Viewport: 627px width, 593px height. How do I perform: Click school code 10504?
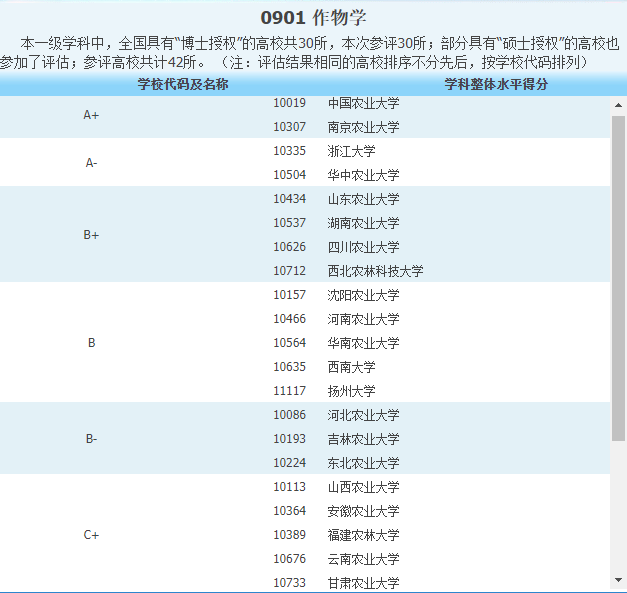click(x=290, y=175)
